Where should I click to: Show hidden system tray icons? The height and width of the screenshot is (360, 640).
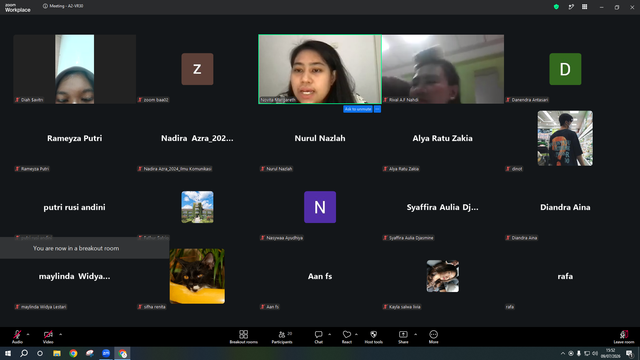563,353
